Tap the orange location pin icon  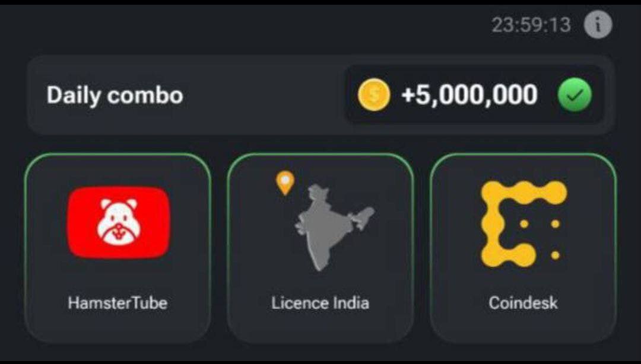coord(285,183)
